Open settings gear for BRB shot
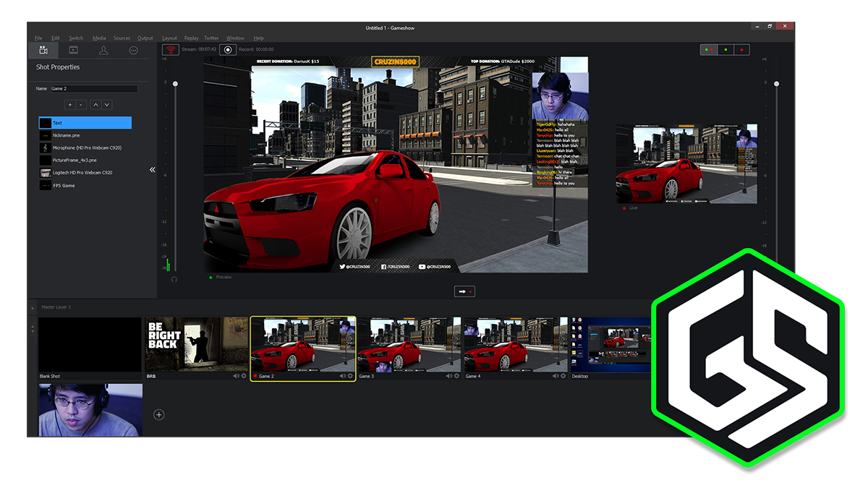 tap(244, 376)
